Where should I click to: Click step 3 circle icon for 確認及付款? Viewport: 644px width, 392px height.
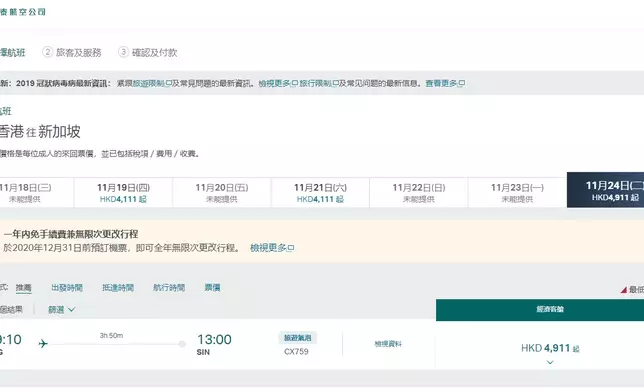tap(123, 52)
